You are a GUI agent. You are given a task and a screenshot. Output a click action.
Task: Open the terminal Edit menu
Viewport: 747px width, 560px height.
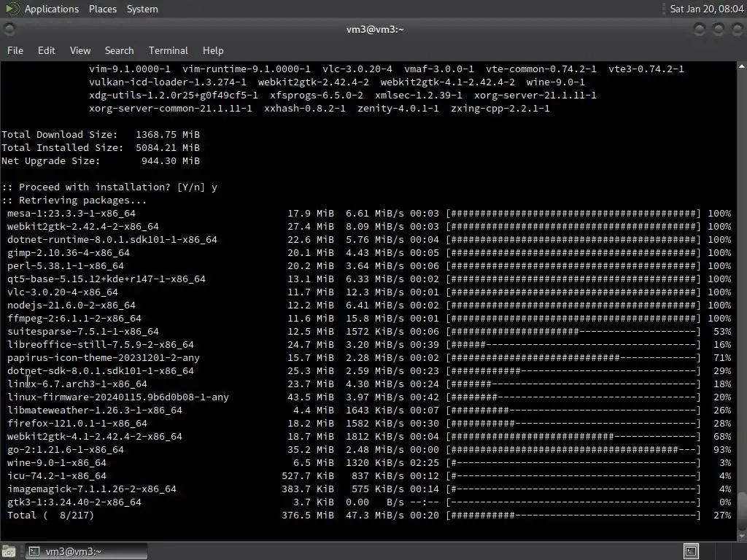point(46,50)
